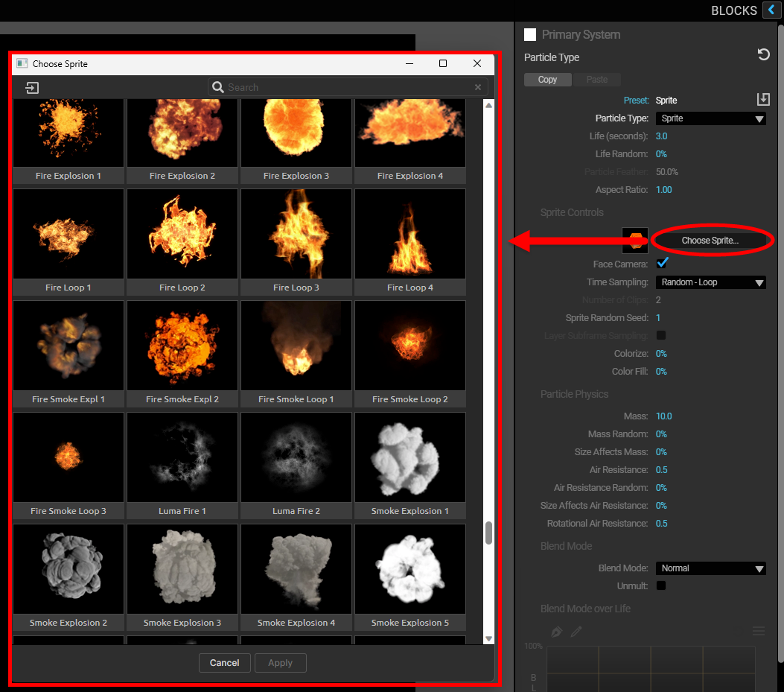Click the Preset link label
Screen dimensions: 784x692
click(x=636, y=101)
